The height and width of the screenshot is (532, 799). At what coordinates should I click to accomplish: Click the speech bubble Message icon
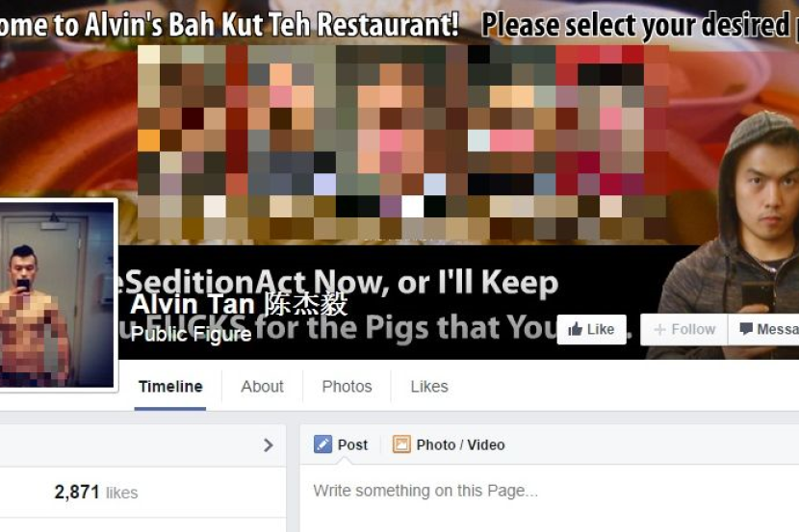point(746,329)
